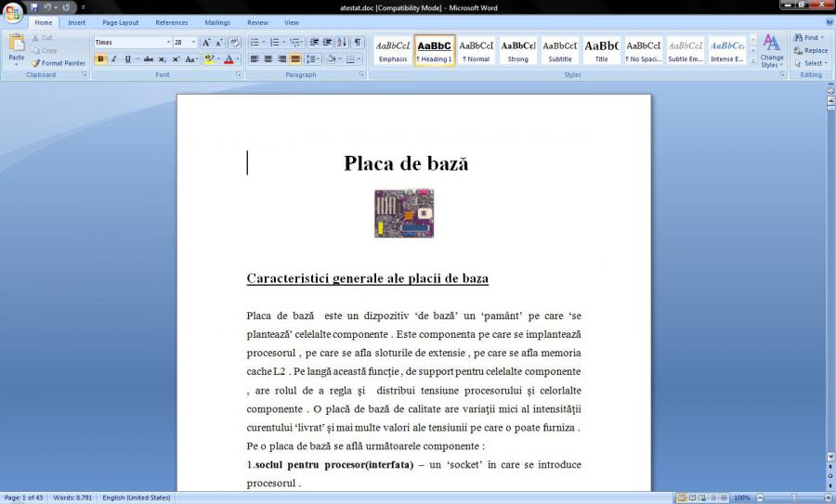Image resolution: width=836 pixels, height=504 pixels.
Task: Click the Replace button
Action: 810,51
